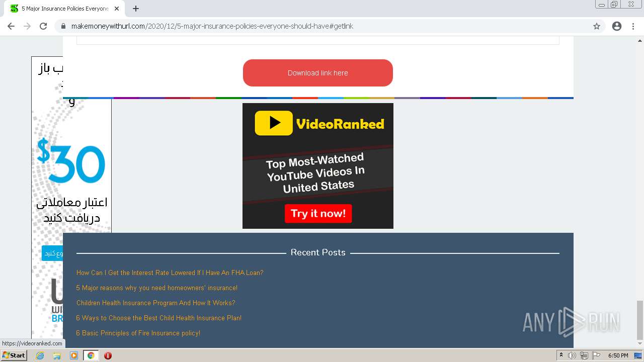Viewport: 644px width, 362px height.
Task: Reload the page with the refresh icon
Action: 43,26
